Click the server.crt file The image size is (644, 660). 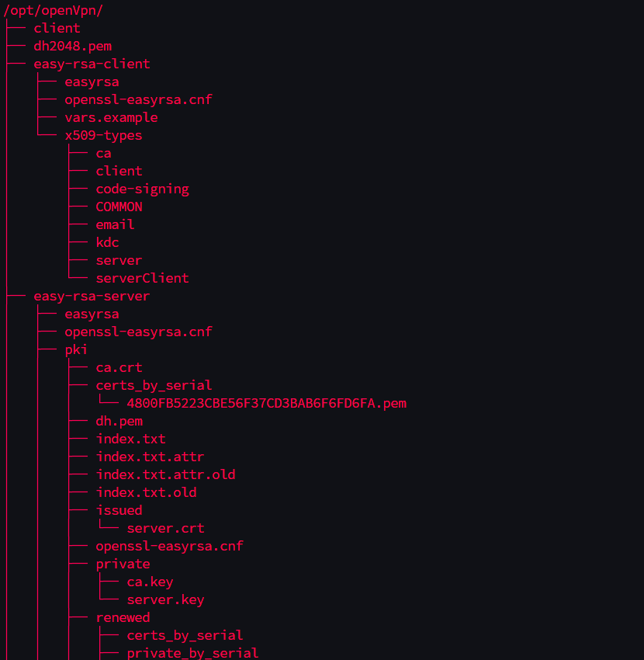pos(165,528)
